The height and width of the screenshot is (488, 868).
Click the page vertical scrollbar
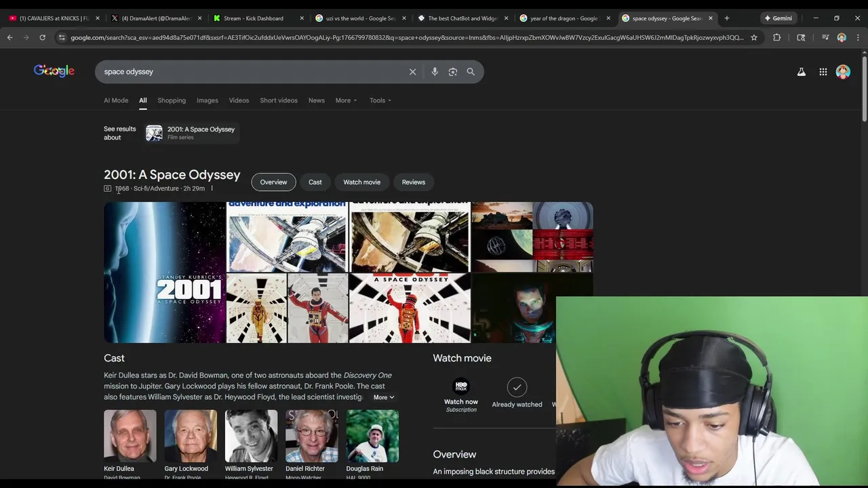coord(864,88)
